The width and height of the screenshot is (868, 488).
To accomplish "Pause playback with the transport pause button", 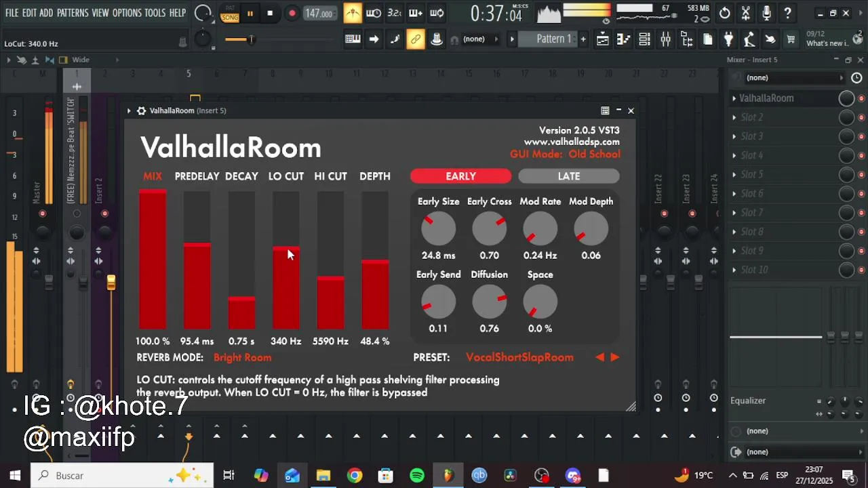I will [x=250, y=13].
